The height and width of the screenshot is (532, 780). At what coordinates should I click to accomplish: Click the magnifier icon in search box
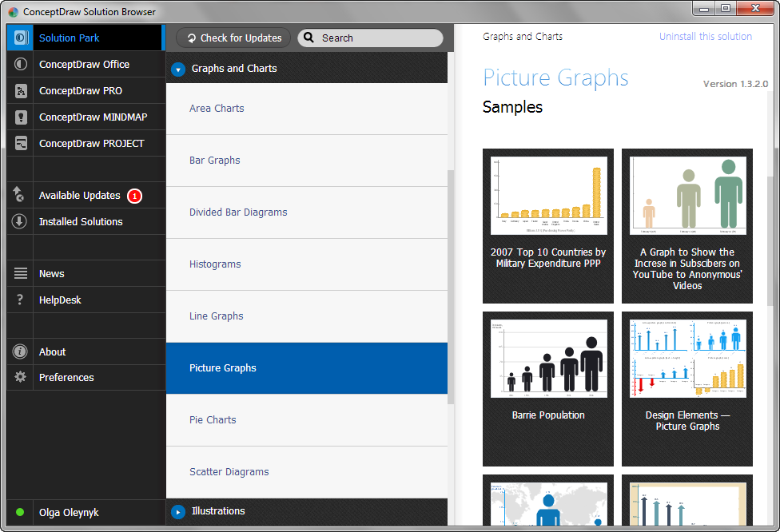pos(309,38)
